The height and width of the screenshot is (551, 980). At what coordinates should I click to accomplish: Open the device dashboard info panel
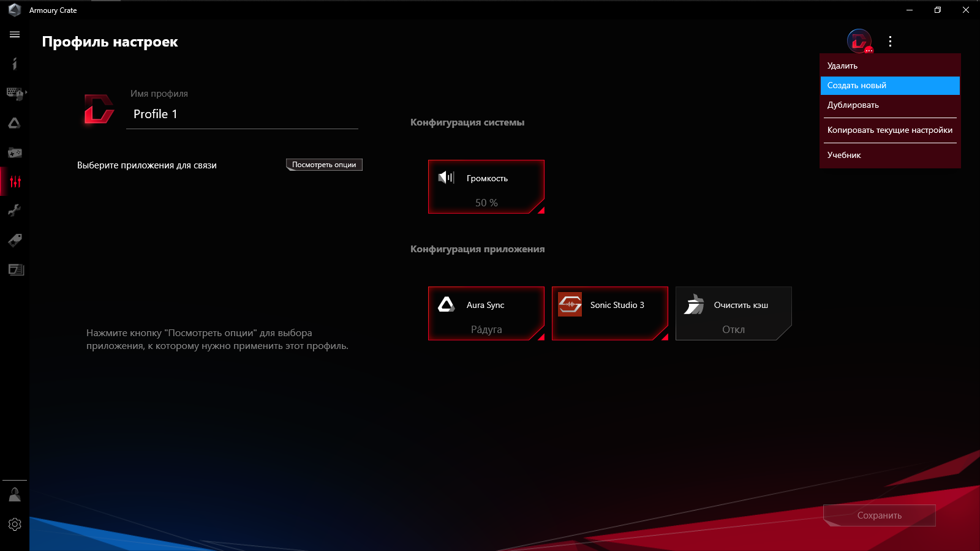pos(15,64)
